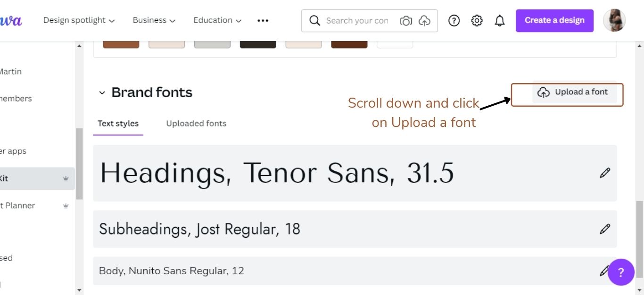Screen dimensions: 644x295
Task: Open the help question mark in the top bar
Action: pos(454,20)
